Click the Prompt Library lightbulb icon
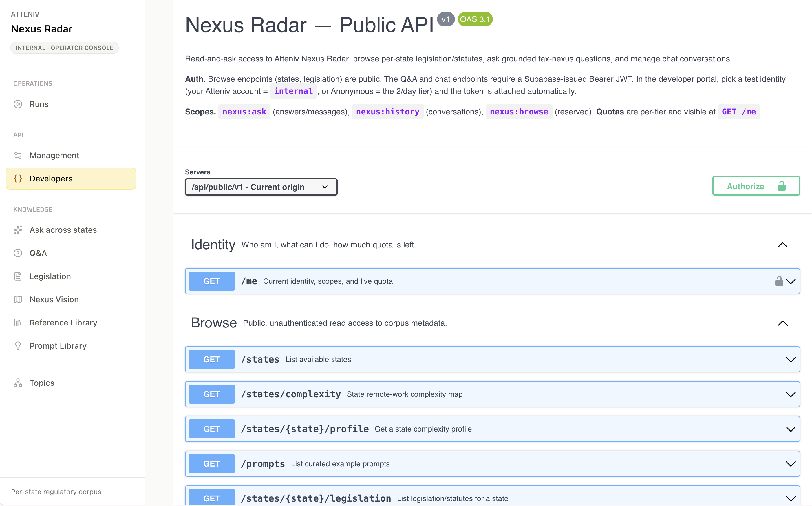812x506 pixels. coord(18,346)
